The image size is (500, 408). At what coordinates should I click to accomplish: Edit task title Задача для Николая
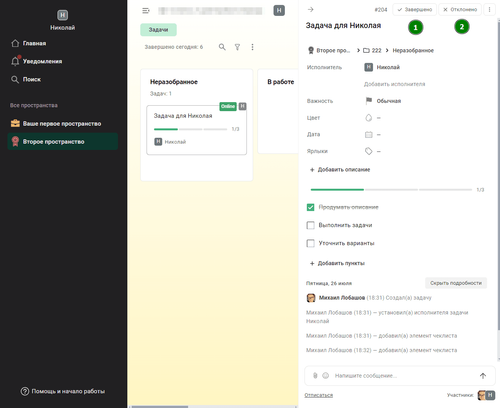[x=343, y=26]
